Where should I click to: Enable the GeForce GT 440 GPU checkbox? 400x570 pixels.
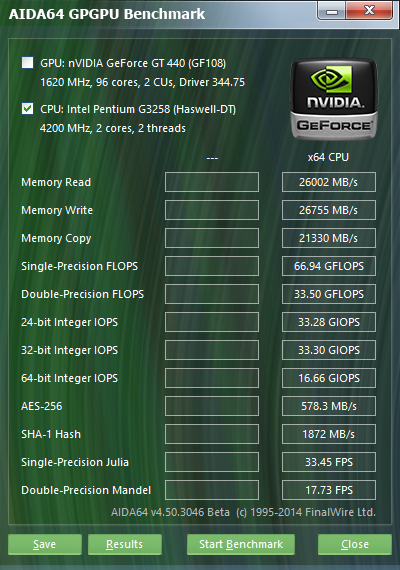[x=28, y=63]
